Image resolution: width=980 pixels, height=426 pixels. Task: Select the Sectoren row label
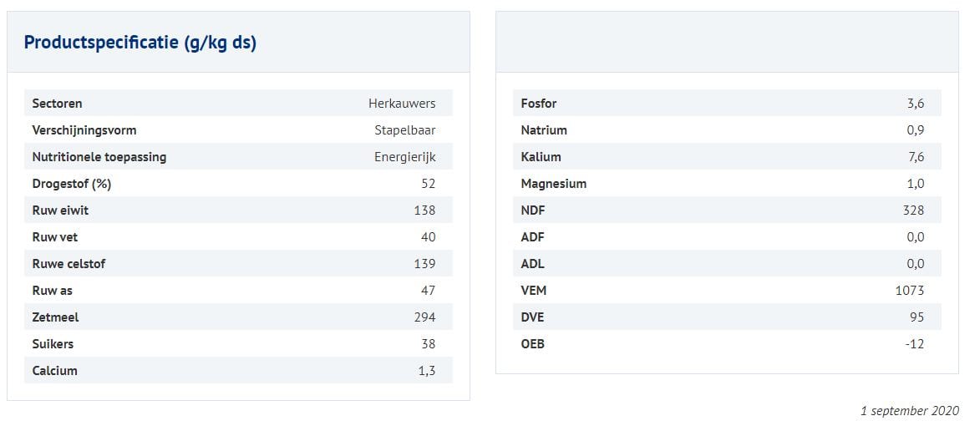[x=57, y=104]
